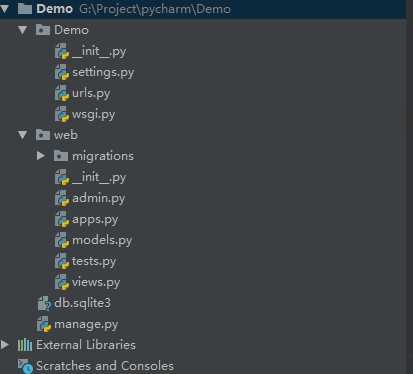Click Python icon of tests.py

click(62, 261)
